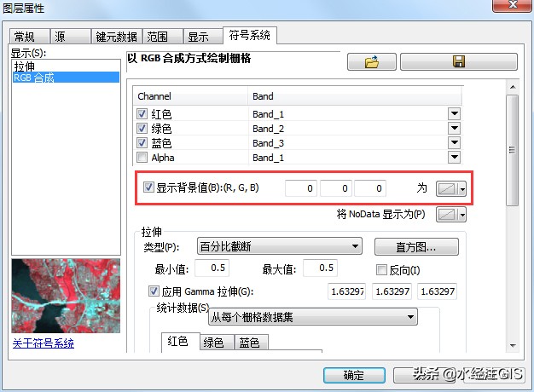This screenshot has height=392, width=534.
Task: Open background value color picker dropdown
Action: (x=451, y=188)
